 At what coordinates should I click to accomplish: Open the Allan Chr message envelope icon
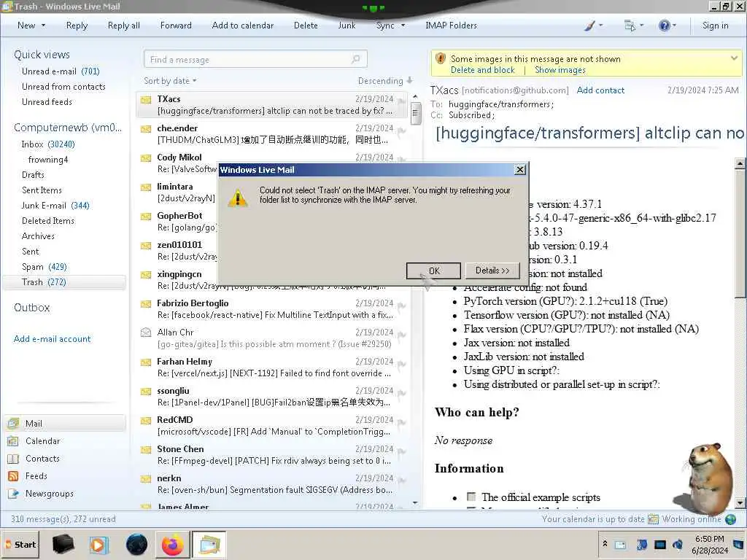click(x=146, y=332)
